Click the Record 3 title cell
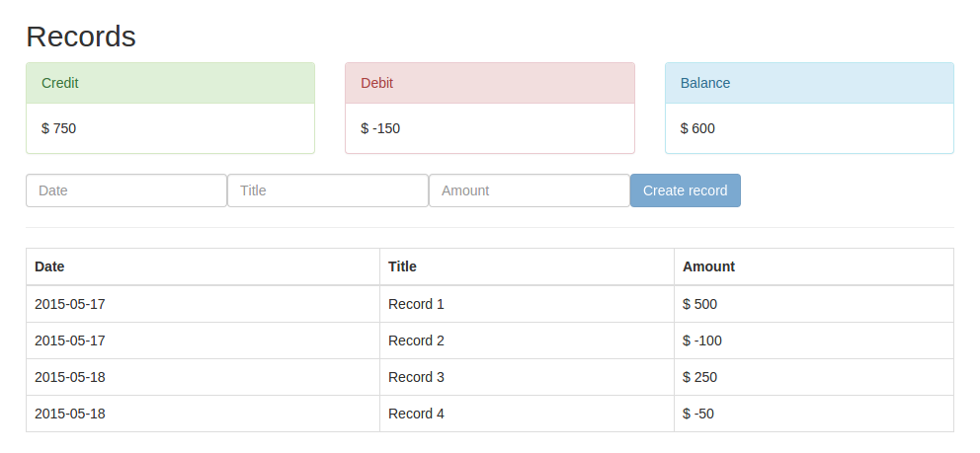This screenshot has width=980, height=453. click(416, 377)
